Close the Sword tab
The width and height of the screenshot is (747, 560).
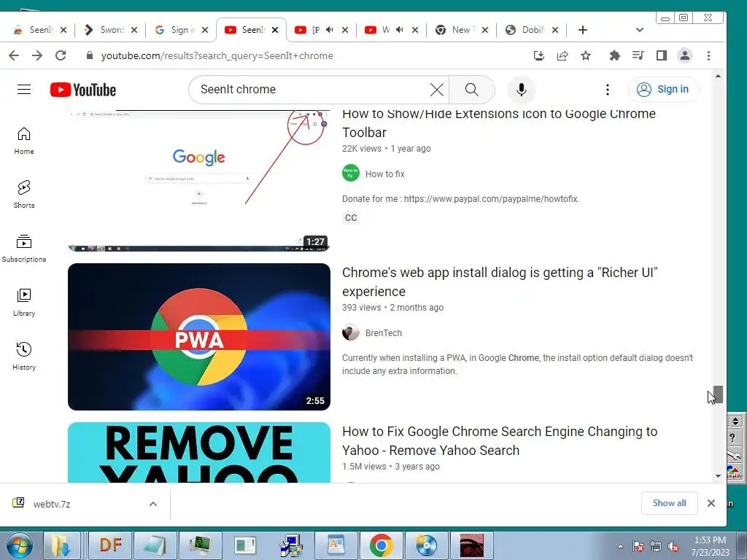point(134,30)
